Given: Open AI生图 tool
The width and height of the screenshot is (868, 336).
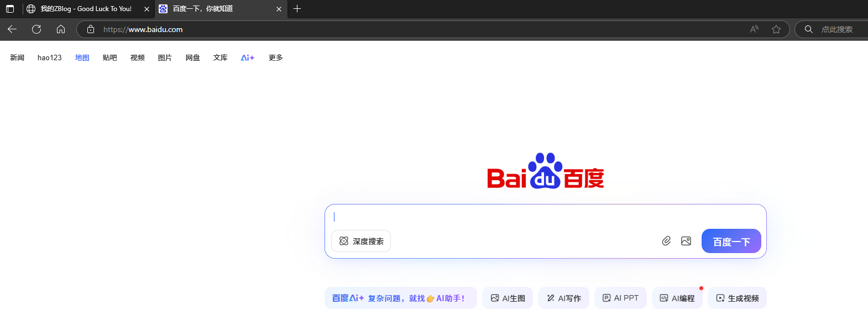Looking at the screenshot, I should click(x=508, y=298).
